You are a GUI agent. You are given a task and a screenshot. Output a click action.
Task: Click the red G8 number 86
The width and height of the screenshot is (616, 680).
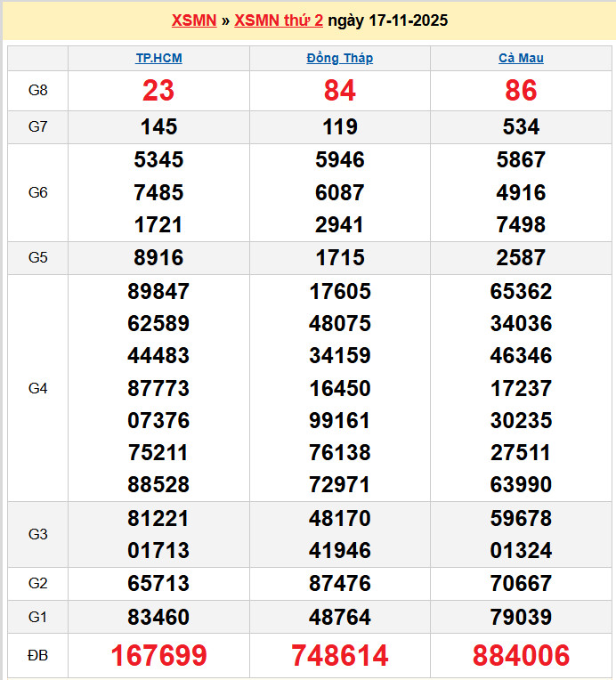[521, 91]
